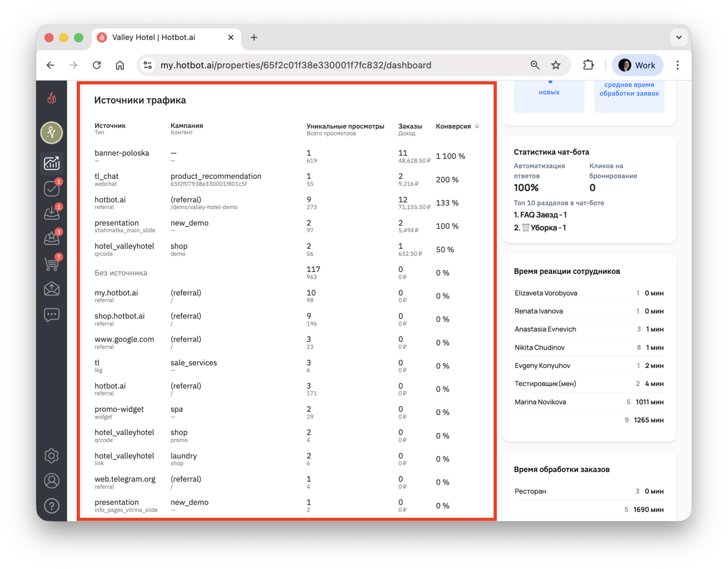Click the Nikita Chudinov reaction row

point(589,348)
